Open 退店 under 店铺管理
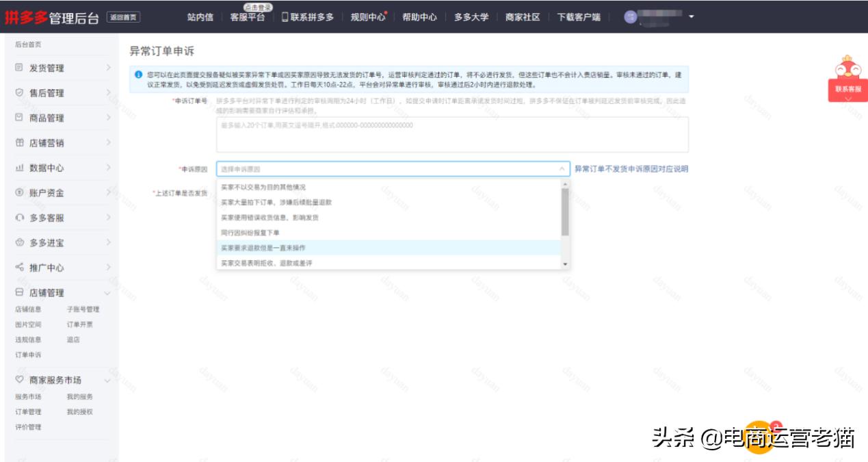868x462 pixels. (73, 339)
